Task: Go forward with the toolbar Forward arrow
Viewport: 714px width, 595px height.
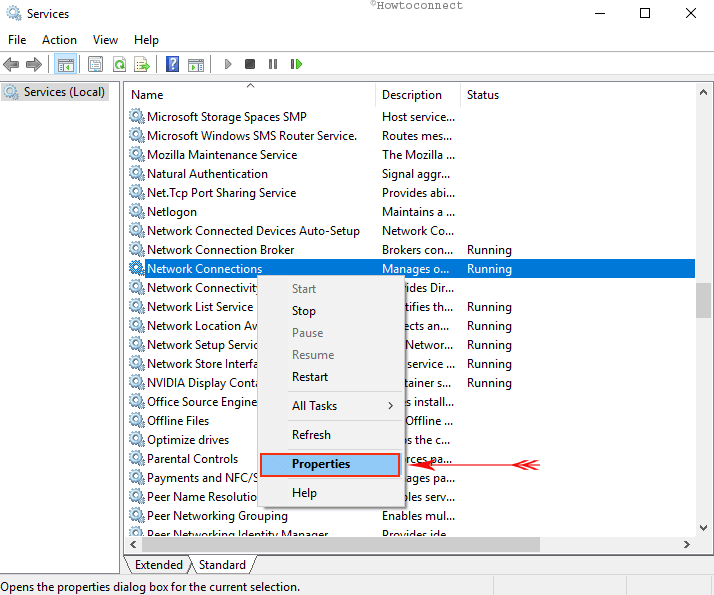Action: coord(34,65)
